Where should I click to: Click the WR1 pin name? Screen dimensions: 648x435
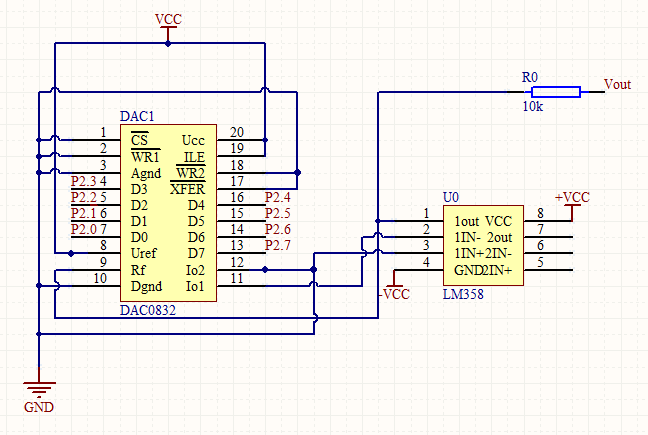tap(145, 157)
